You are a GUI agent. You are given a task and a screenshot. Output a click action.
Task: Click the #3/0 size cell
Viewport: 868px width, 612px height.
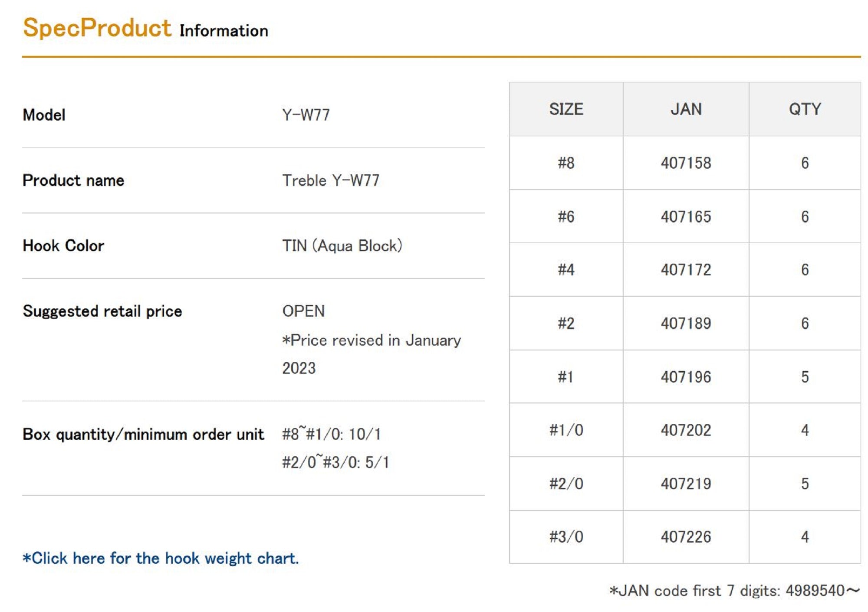tap(566, 537)
